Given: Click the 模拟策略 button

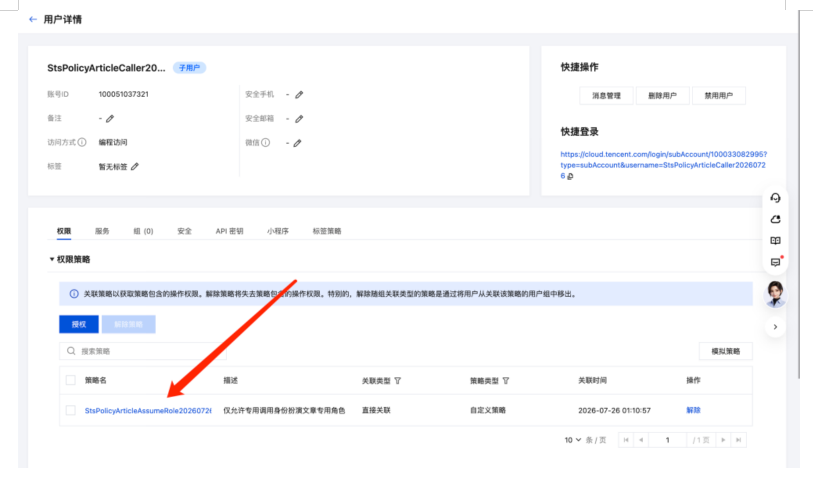Looking at the screenshot, I should 725,352.
